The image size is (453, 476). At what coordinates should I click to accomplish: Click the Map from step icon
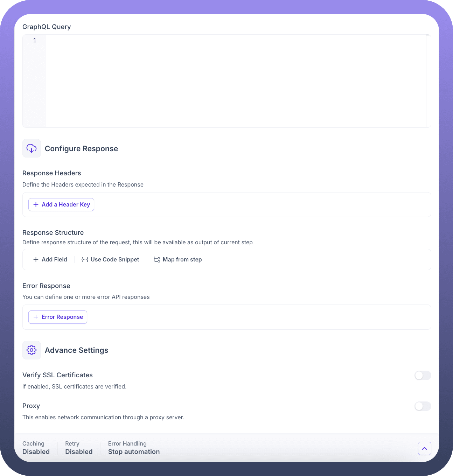[157, 259]
